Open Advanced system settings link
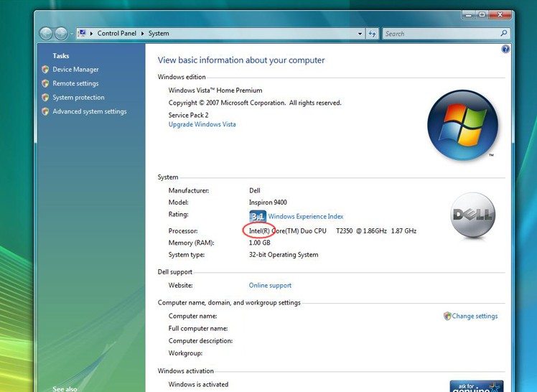Screen dimensions: 537x392 90,111
